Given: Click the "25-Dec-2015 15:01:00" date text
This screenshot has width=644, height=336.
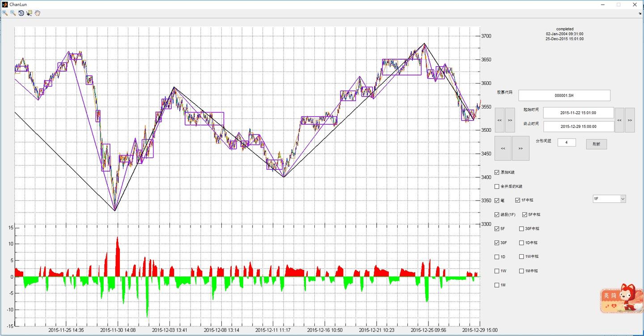Looking at the screenshot, I should tap(564, 39).
